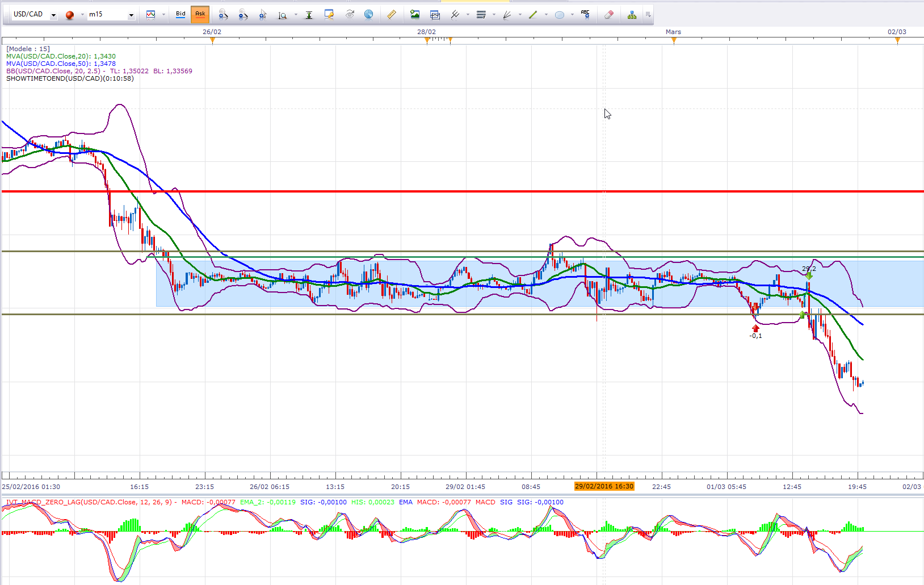The height and width of the screenshot is (585, 924).
Task: Select the Fibonacci levels tool
Action: (481, 15)
